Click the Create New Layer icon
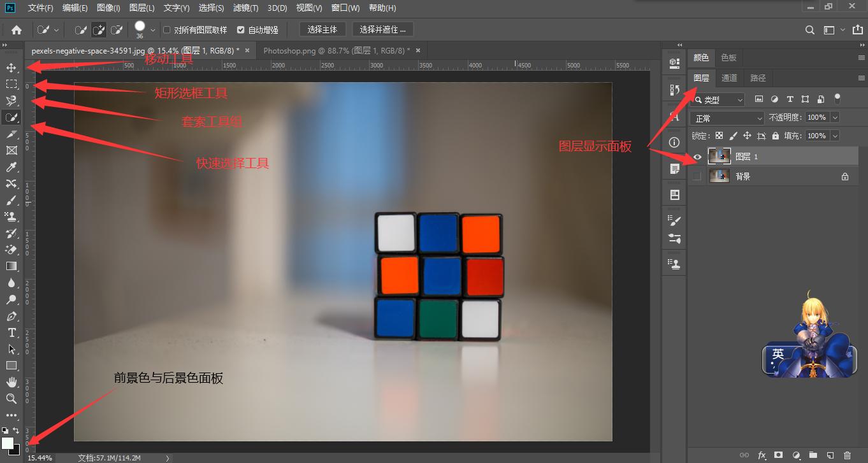Image resolution: width=868 pixels, height=463 pixels. (830, 455)
